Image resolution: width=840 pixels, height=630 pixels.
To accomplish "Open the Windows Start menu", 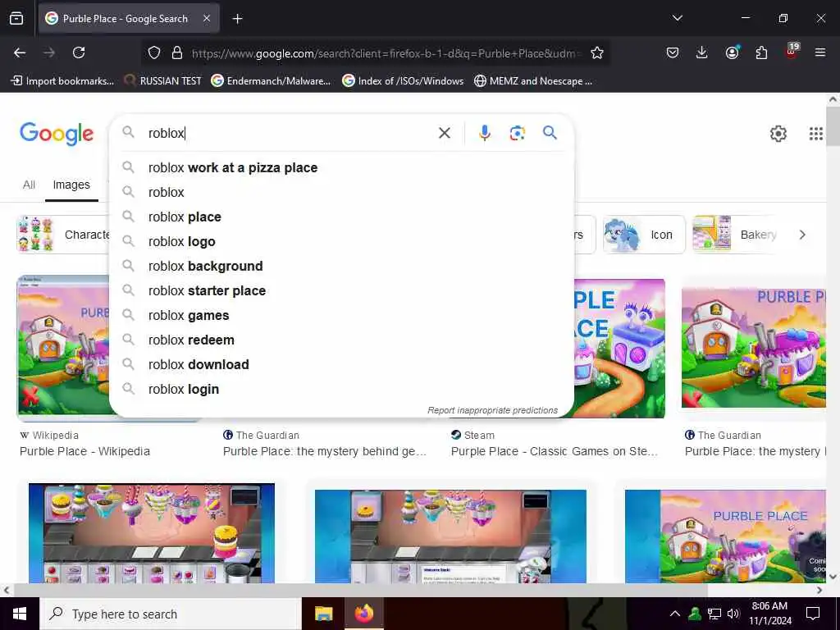I will pos(20,614).
